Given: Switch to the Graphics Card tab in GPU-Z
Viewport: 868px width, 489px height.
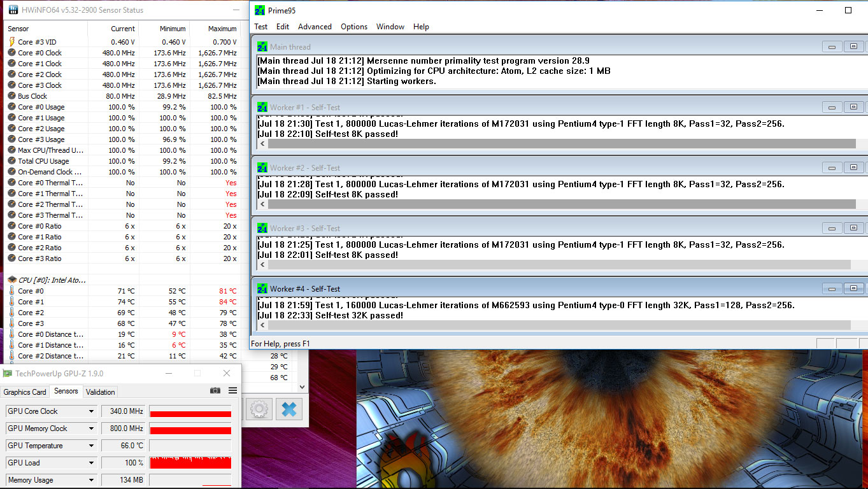Looking at the screenshot, I should [25, 392].
